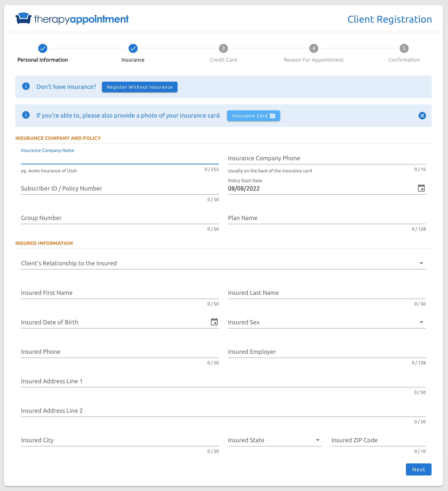This screenshot has height=491, width=448.
Task: Click the Insurance Card upload button
Action: (x=253, y=116)
